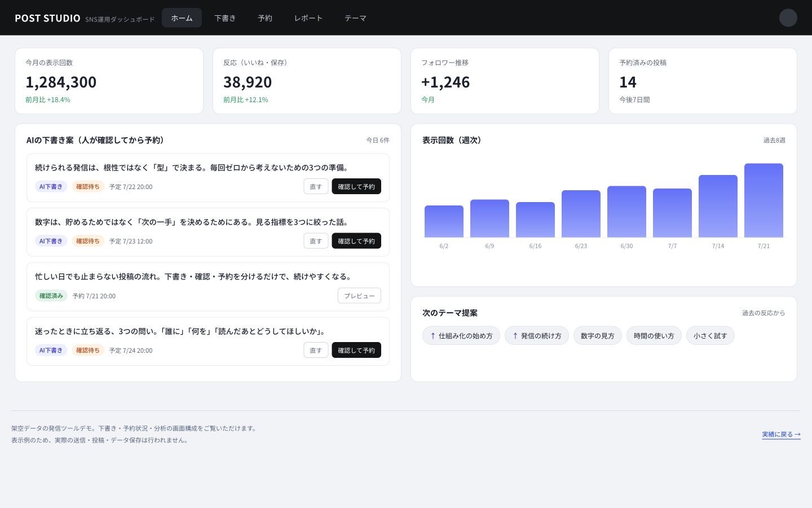This screenshot has width=812, height=508.
Task: Select the テーマ tab
Action: pos(355,17)
